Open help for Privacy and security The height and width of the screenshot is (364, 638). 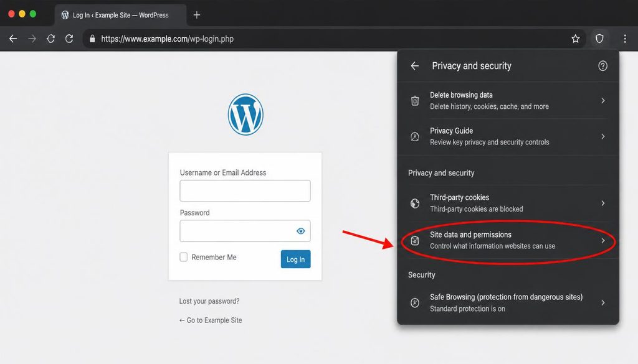pos(602,66)
